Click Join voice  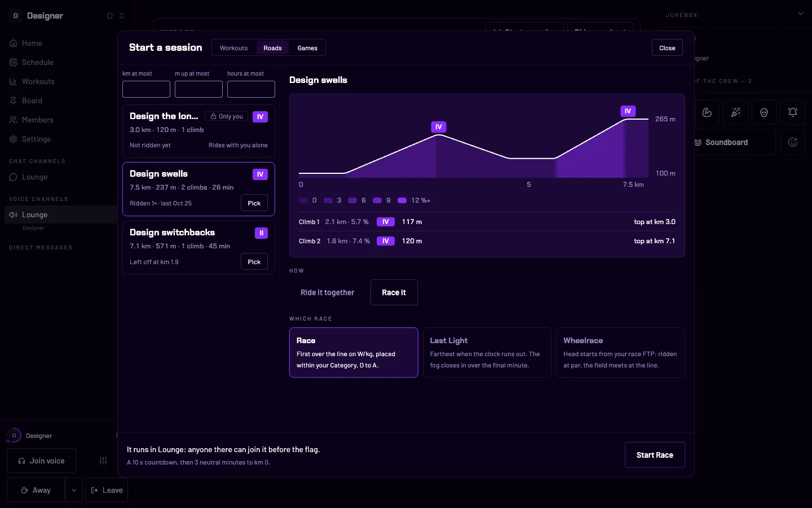41,461
